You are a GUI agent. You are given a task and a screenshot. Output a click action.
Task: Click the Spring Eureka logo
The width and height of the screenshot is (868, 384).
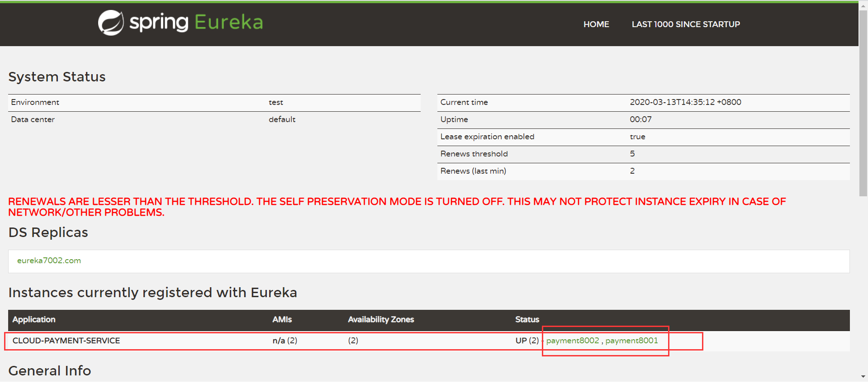(180, 22)
